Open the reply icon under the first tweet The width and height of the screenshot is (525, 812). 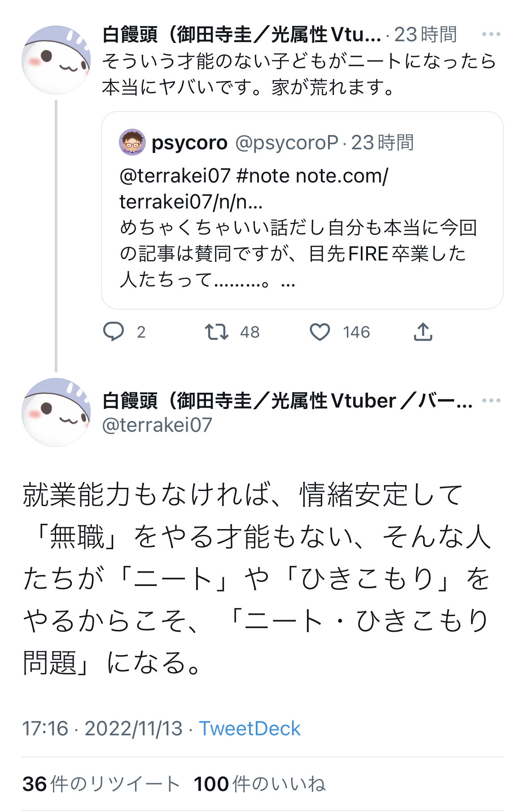pos(114,332)
